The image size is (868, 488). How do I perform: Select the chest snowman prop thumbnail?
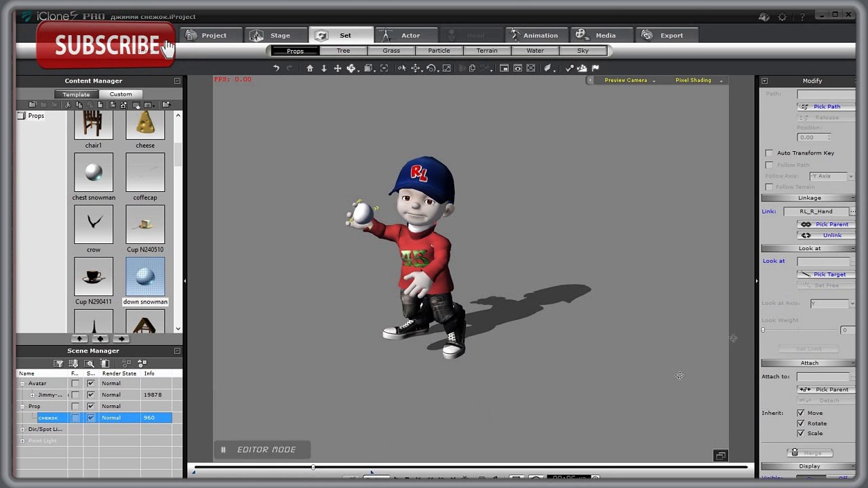pos(94,172)
